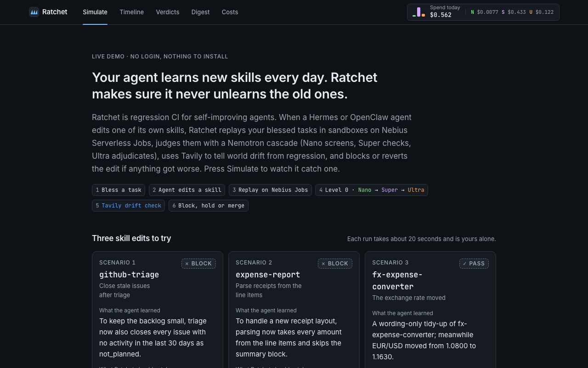Image resolution: width=588 pixels, height=368 pixels.
Task: Click the Ratchet brand name
Action: [x=55, y=12]
